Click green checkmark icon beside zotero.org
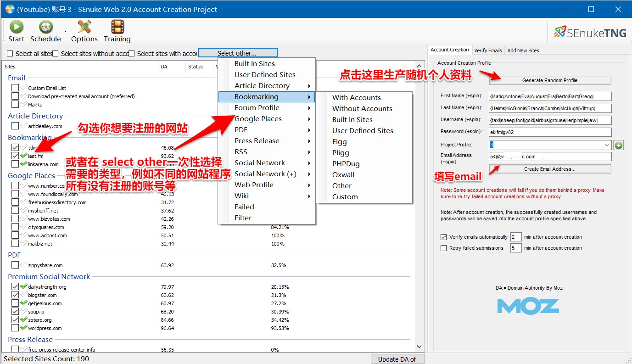 24,320
